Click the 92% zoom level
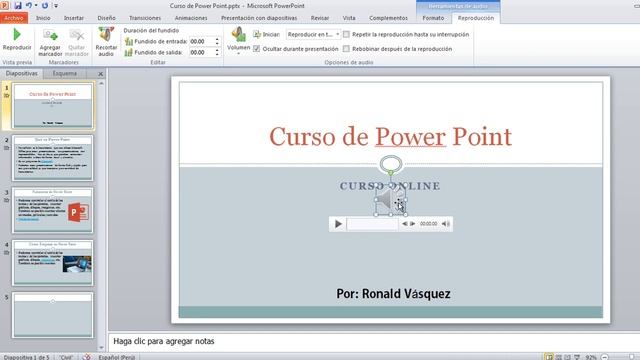The image size is (640, 360). (x=591, y=357)
